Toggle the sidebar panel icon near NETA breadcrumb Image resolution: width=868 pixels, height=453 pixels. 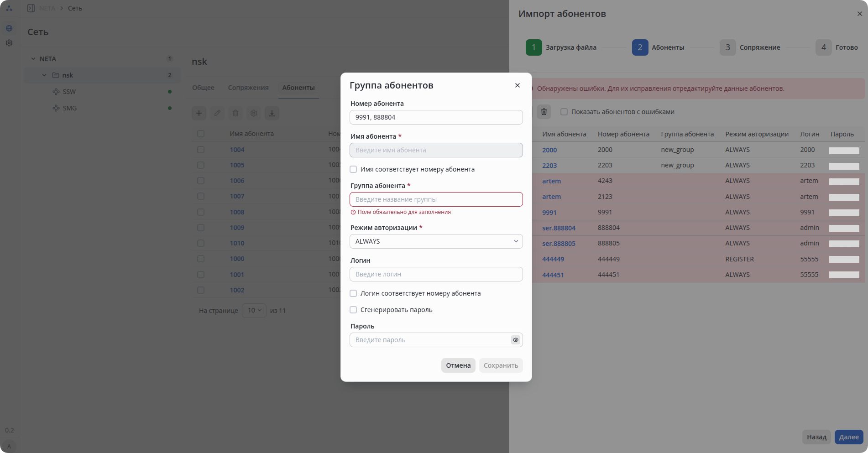[x=31, y=8]
